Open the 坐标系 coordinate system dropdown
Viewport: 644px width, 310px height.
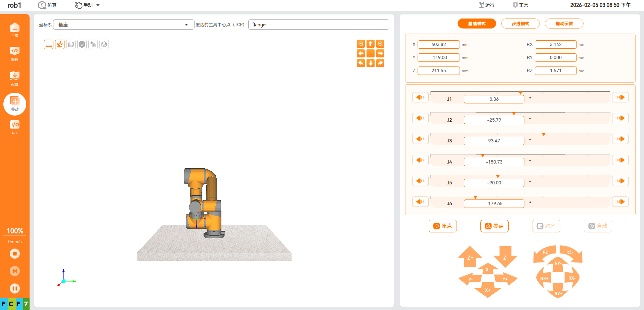123,25
